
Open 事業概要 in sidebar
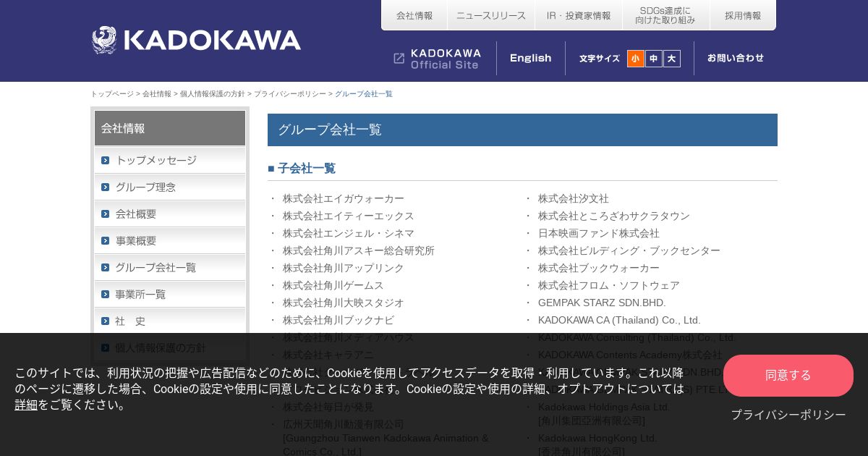pos(170,240)
